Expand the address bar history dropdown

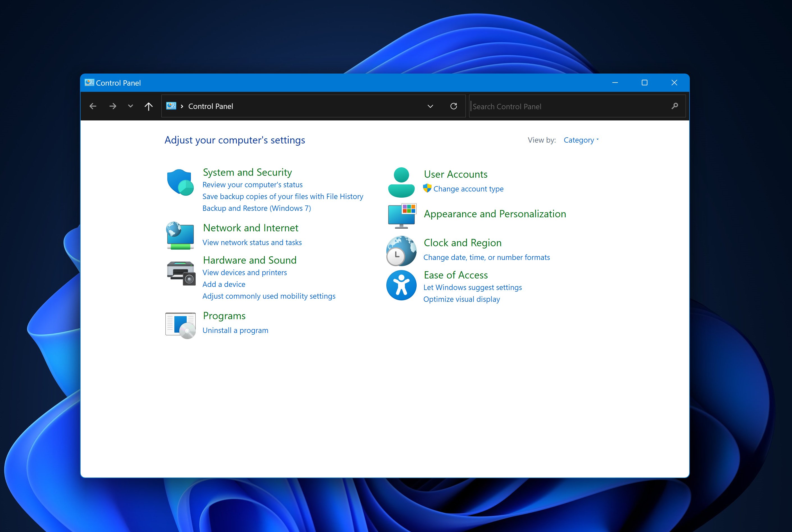(x=430, y=106)
